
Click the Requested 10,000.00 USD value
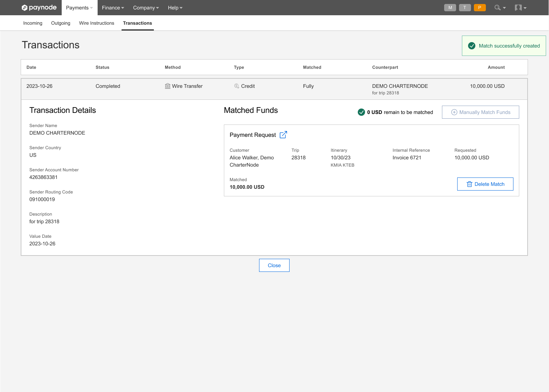(472, 158)
